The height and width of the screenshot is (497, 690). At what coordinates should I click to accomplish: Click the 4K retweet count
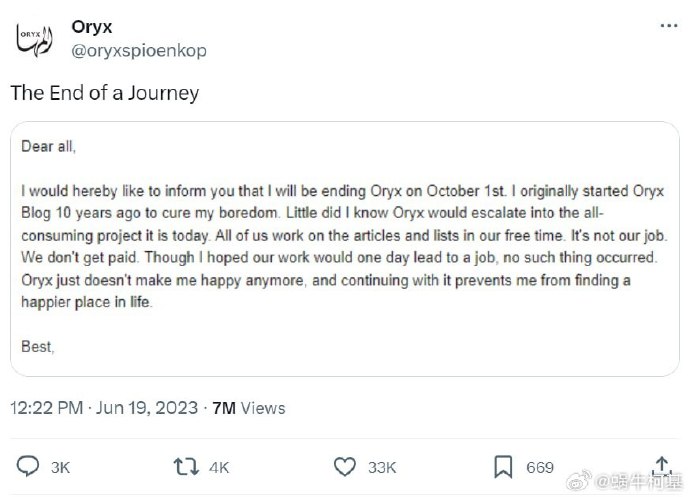coord(218,467)
